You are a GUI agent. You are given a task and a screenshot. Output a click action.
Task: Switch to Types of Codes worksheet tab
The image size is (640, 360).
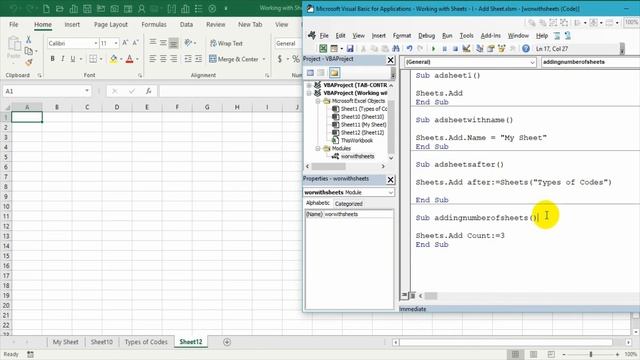(146, 342)
